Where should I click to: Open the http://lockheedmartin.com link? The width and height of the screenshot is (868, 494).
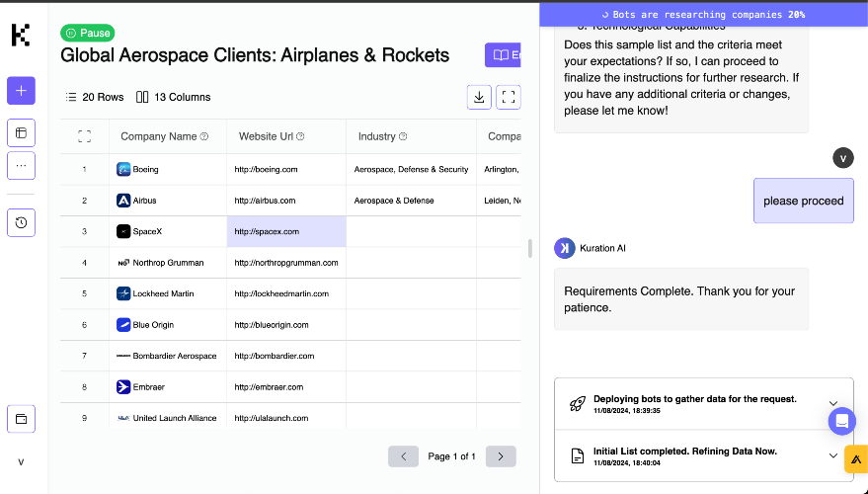[x=281, y=293]
